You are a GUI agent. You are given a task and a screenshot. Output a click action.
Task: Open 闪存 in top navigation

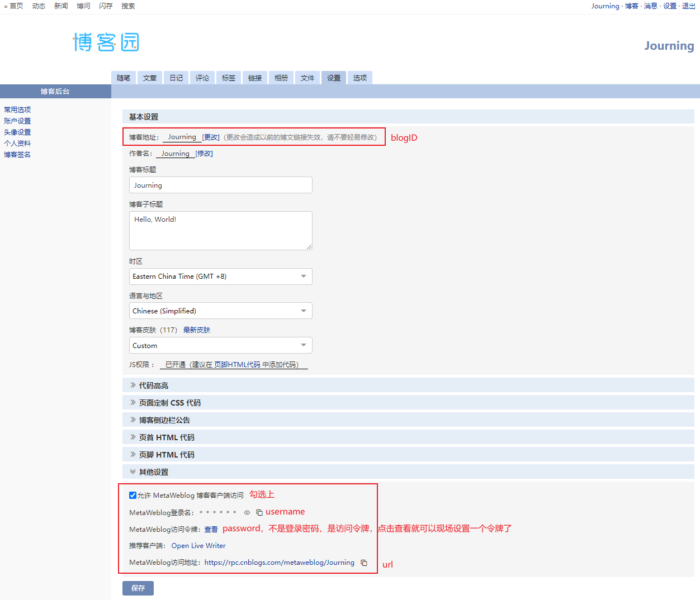pos(106,6)
